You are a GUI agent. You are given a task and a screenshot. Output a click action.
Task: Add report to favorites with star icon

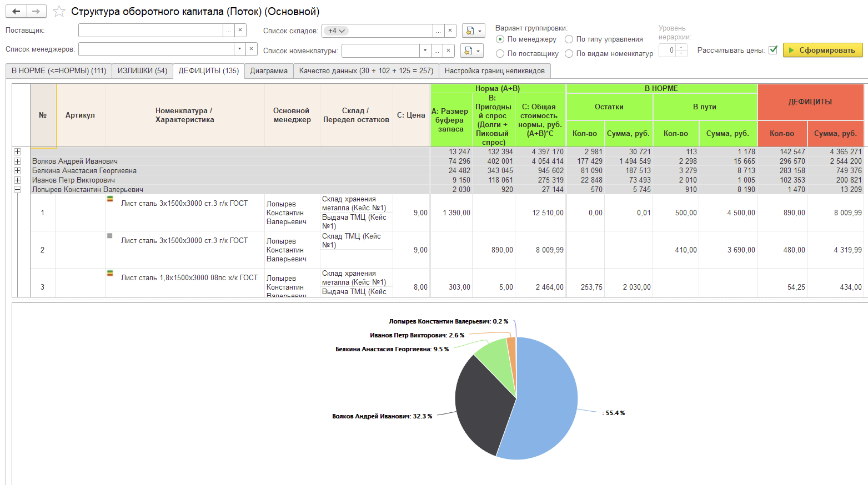click(x=59, y=12)
